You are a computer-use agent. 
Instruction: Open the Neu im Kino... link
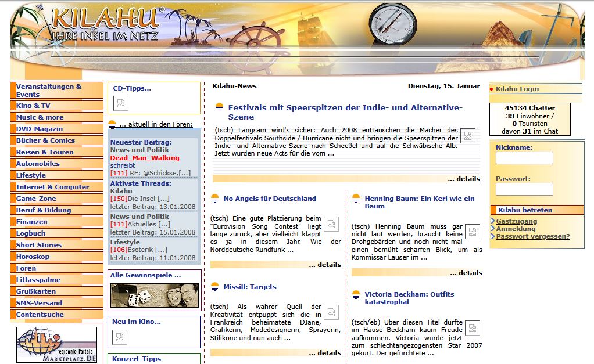coord(137,322)
